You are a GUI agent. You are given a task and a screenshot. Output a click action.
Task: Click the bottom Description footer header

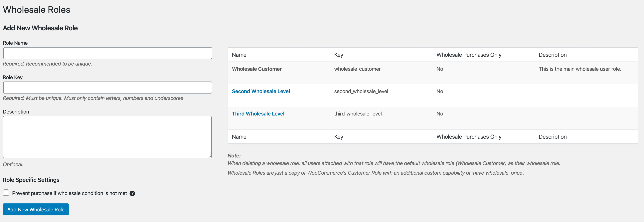coord(553,137)
